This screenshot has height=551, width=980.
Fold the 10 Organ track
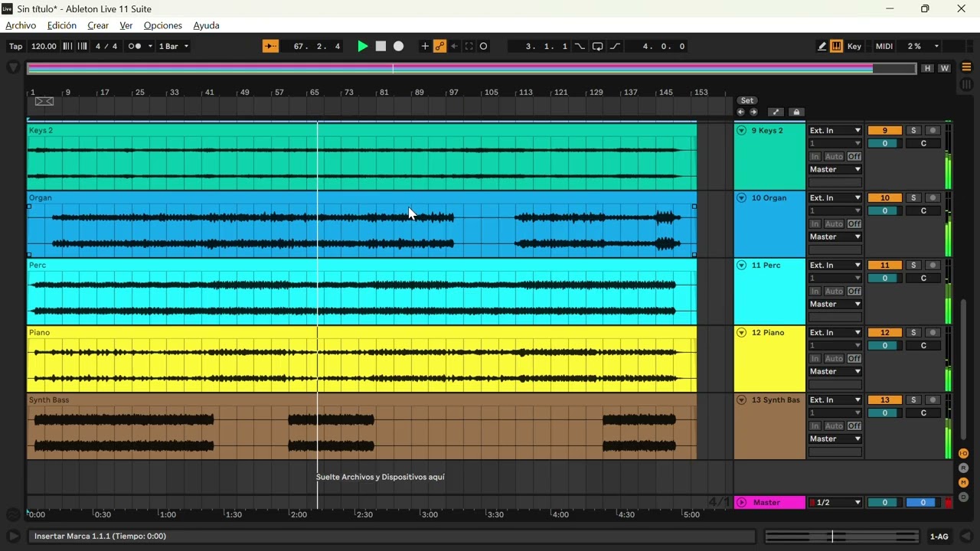[x=741, y=198]
